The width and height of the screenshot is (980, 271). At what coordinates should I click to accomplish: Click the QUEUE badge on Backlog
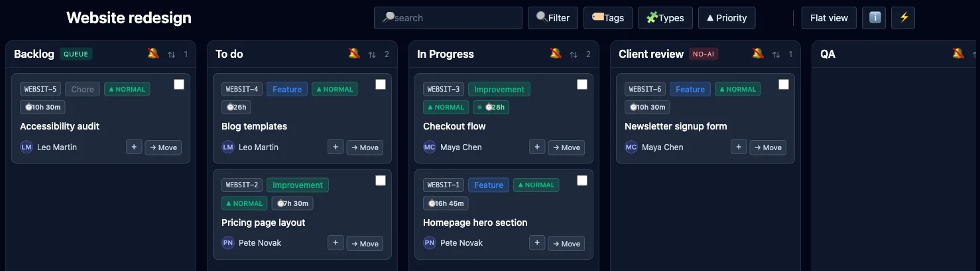pos(76,54)
